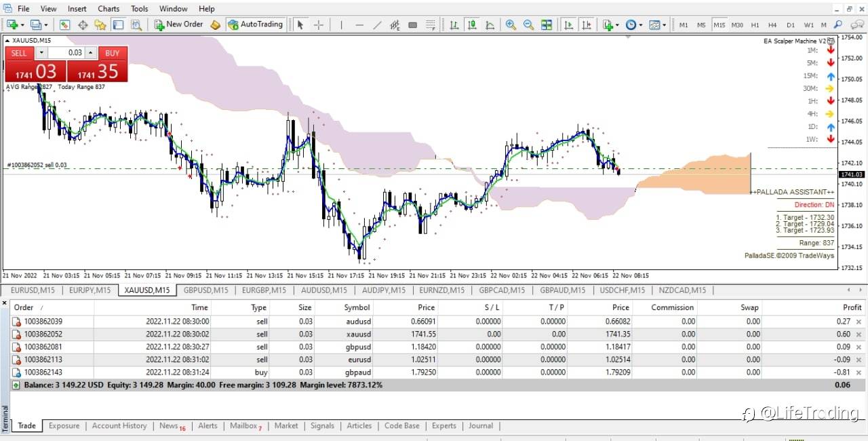This screenshot has height=441, width=868.
Task: Open the search magnifier icon
Action: 838,24
